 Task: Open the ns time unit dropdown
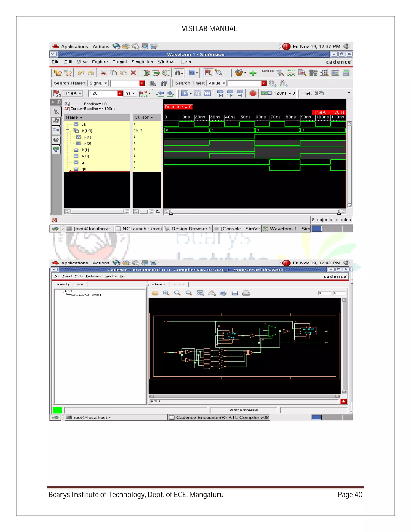130,93
